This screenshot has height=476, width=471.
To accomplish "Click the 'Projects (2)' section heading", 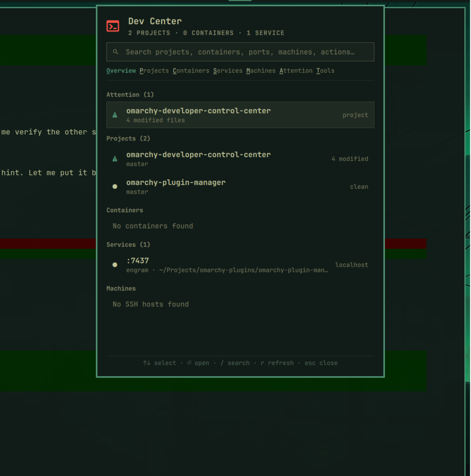I will click(128, 138).
